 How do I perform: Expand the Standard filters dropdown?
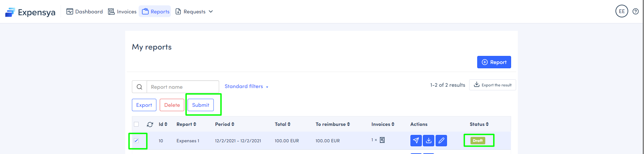(246, 86)
